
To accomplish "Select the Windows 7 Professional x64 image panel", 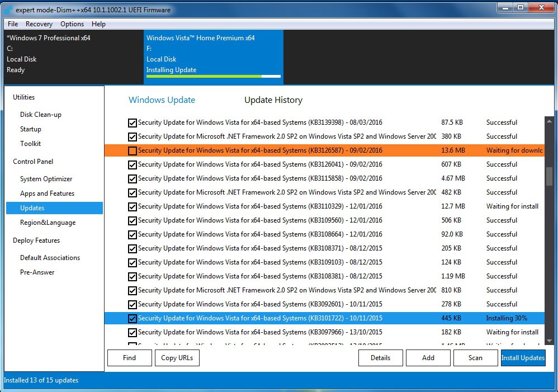I will tap(74, 57).
